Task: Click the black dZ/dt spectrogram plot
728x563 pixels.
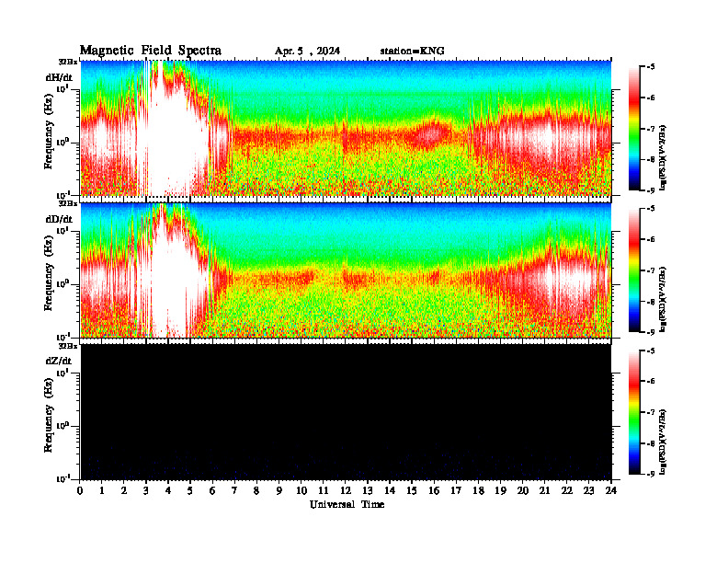Action: 346,412
